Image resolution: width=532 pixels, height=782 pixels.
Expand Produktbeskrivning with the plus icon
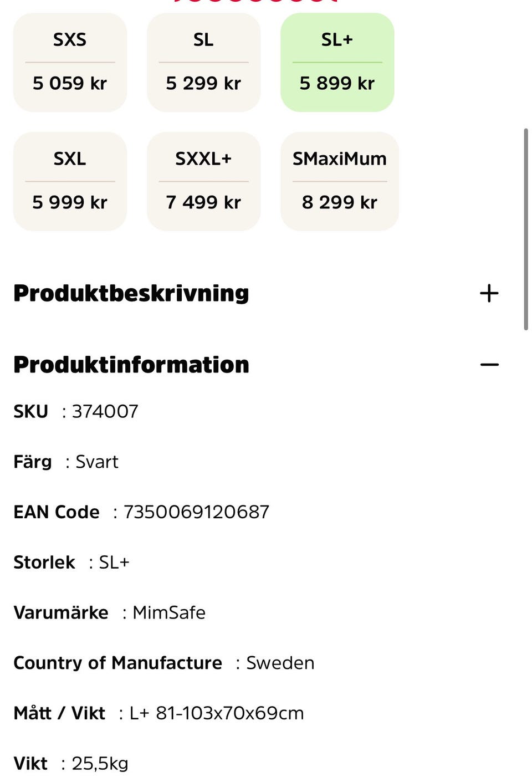pos(489,293)
